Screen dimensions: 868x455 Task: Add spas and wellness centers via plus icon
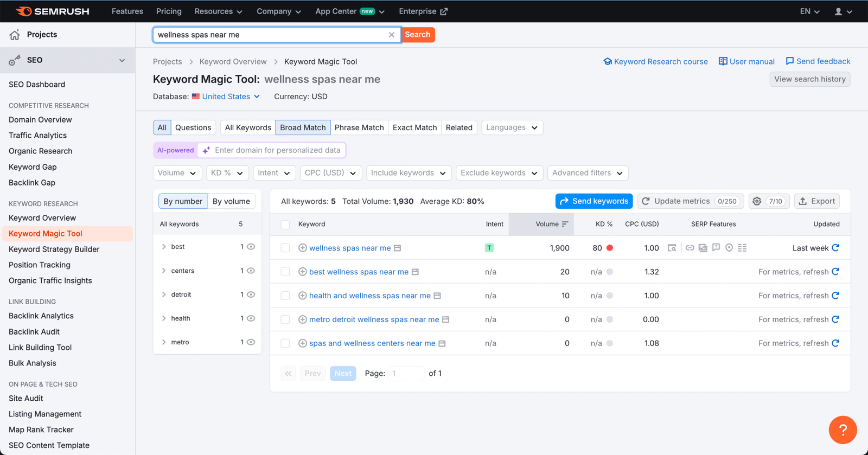tap(303, 343)
